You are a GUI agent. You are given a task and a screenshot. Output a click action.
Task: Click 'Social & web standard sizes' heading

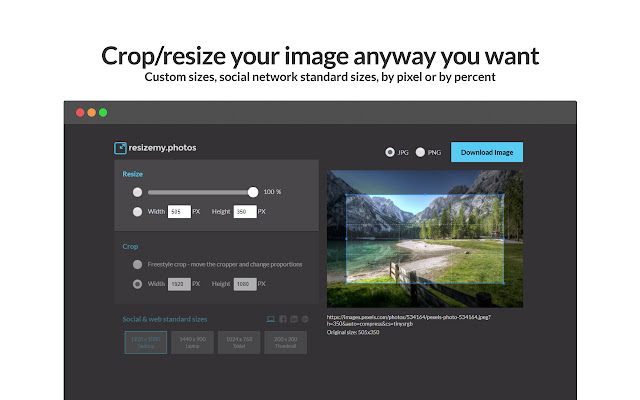(165, 319)
